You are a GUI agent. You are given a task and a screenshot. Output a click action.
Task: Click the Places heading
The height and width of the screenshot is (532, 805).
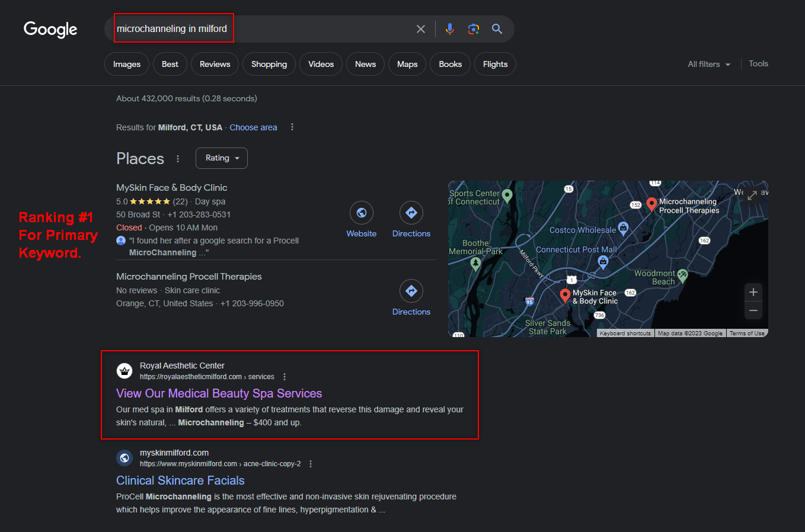(x=140, y=159)
